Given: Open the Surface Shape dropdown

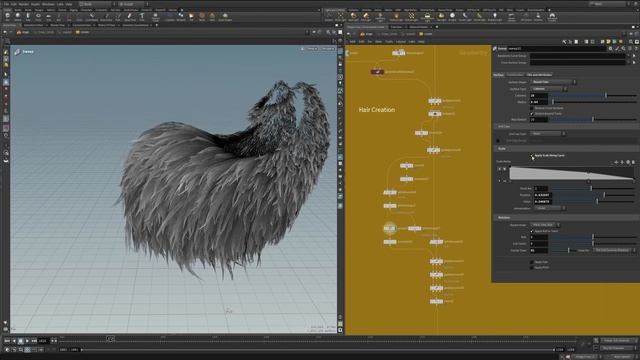Looking at the screenshot, I should [x=553, y=82].
